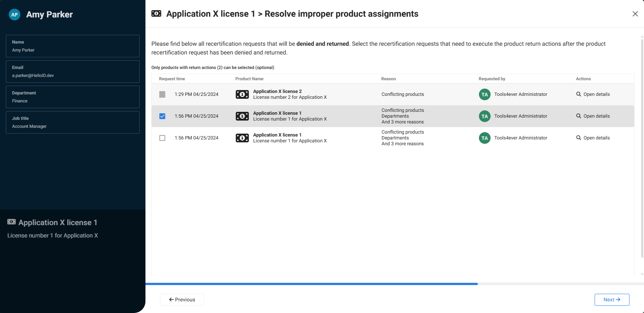
Task: Click Application X license 1 sidebar heading
Action: pyautogui.click(x=58, y=223)
